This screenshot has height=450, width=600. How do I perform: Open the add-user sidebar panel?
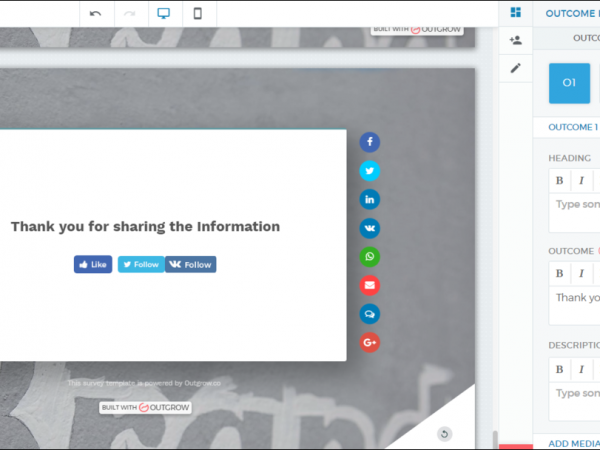click(x=516, y=40)
